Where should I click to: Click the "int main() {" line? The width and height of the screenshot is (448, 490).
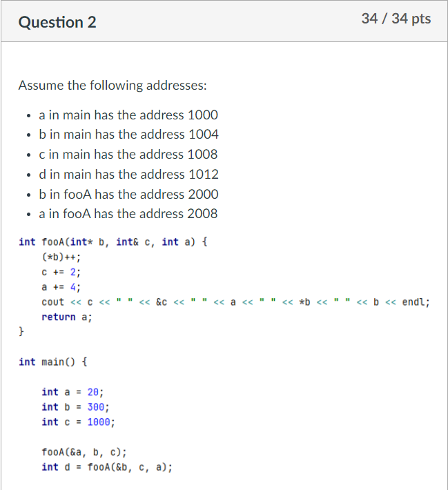tap(53, 362)
